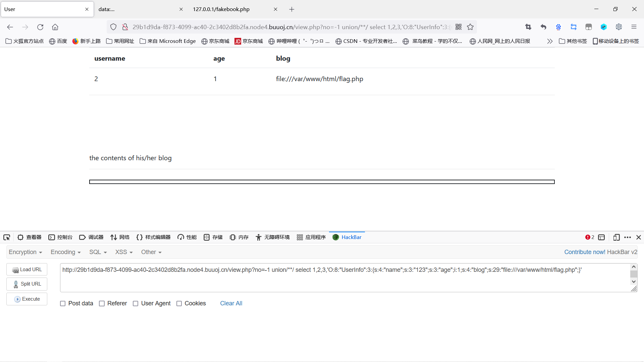Enable the Post data checkbox
Image resolution: width=644 pixels, height=362 pixels.
[63, 303]
